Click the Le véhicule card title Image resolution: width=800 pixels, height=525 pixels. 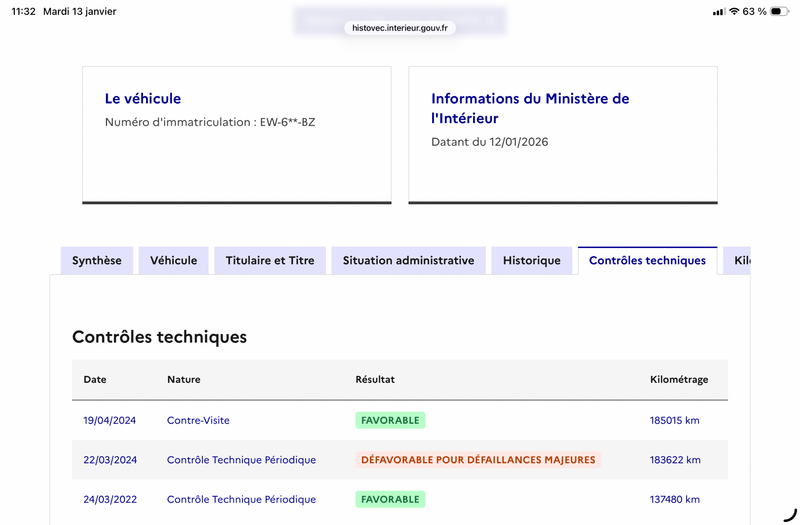pos(143,98)
